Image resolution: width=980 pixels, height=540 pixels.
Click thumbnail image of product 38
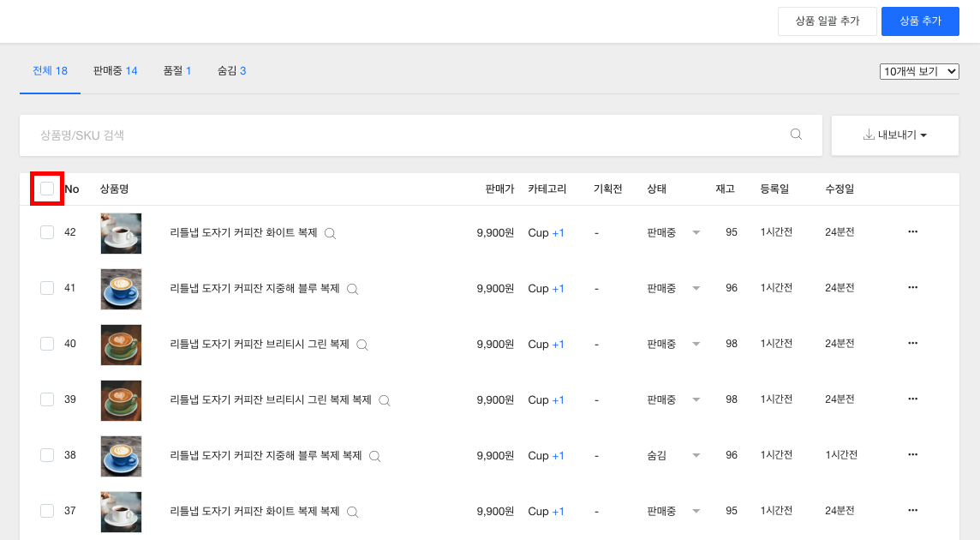tap(122, 456)
